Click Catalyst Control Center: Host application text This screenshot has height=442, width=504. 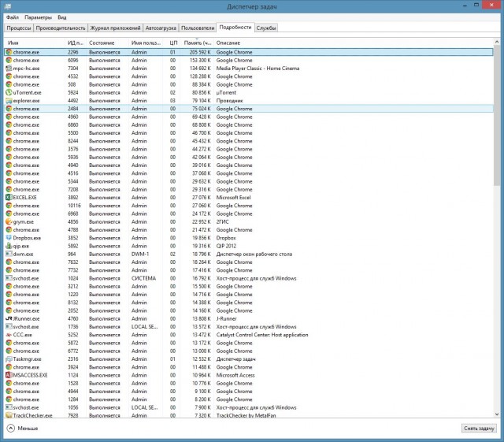262,335
